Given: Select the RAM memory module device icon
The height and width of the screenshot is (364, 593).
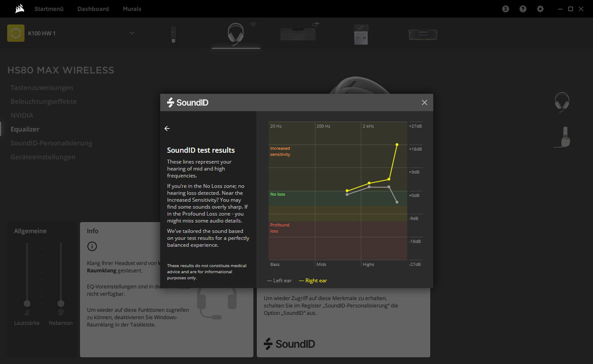Looking at the screenshot, I should pyautogui.click(x=423, y=34).
